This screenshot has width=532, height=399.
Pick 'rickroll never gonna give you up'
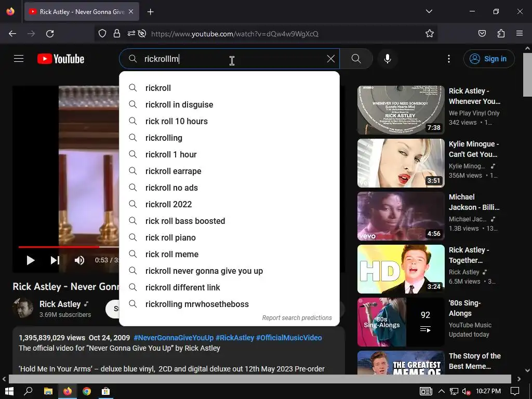[229, 271]
